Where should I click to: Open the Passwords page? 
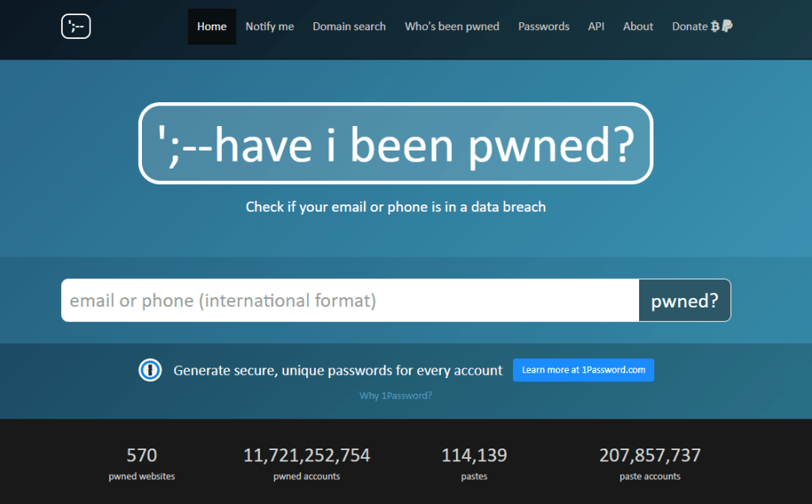[543, 26]
